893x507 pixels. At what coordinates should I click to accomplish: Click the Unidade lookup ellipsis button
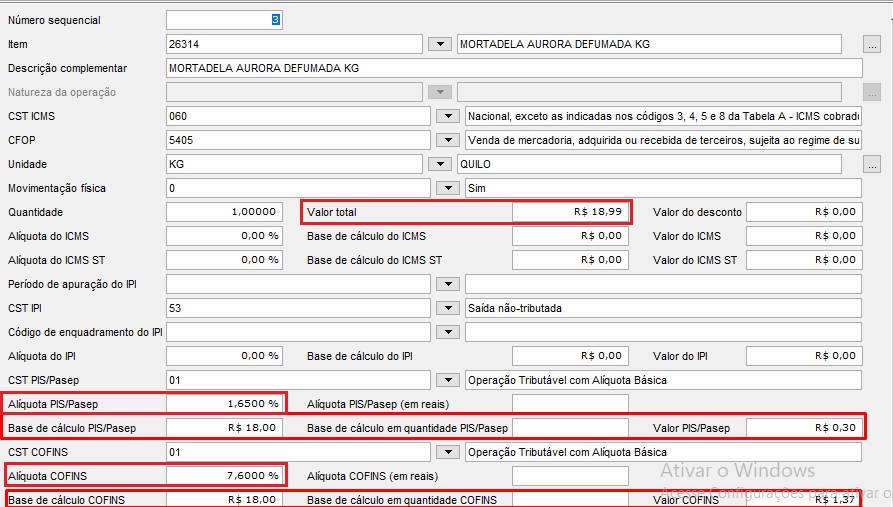point(872,164)
